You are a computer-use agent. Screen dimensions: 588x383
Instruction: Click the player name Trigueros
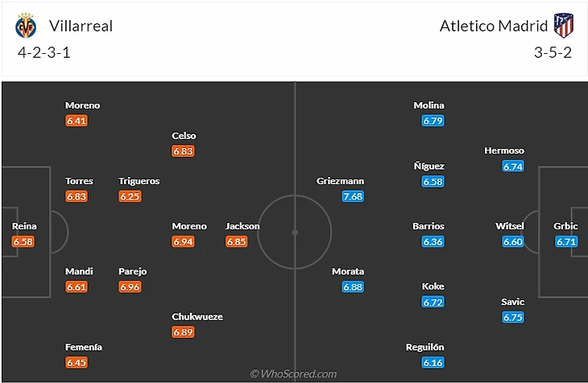[139, 181]
